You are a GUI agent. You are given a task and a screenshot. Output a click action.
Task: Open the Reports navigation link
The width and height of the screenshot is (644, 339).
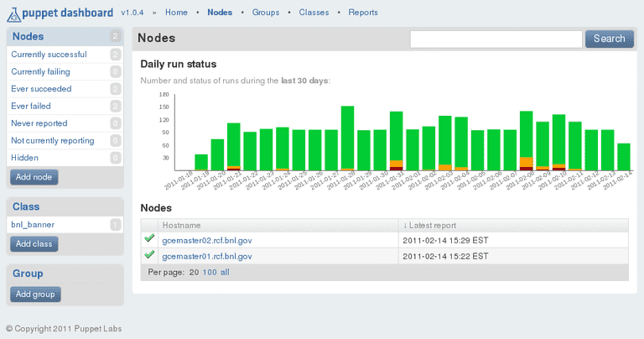tap(363, 13)
